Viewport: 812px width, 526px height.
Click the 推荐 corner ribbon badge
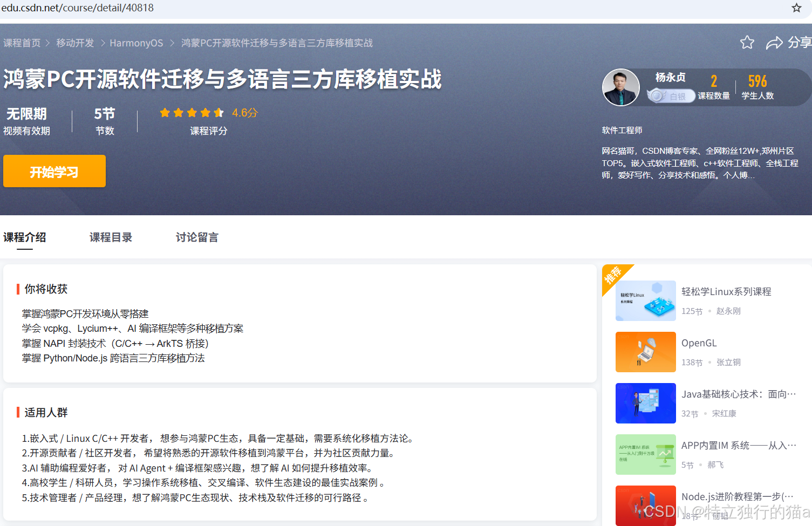tap(614, 276)
